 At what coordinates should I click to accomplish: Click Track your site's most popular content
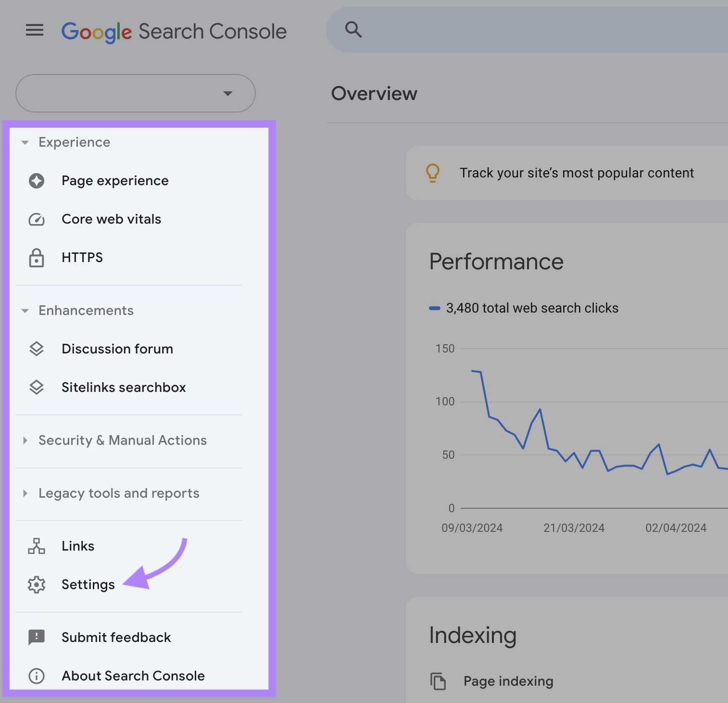577,173
